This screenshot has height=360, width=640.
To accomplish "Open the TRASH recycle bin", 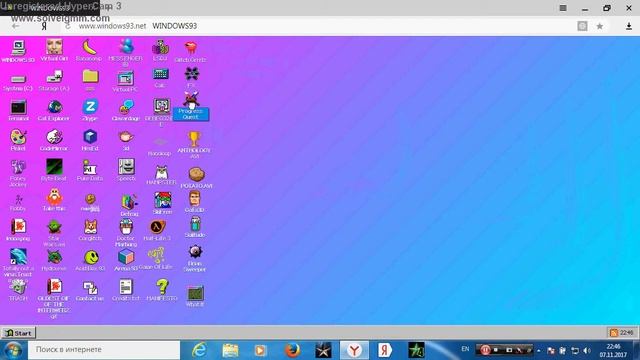I will tap(18, 287).
